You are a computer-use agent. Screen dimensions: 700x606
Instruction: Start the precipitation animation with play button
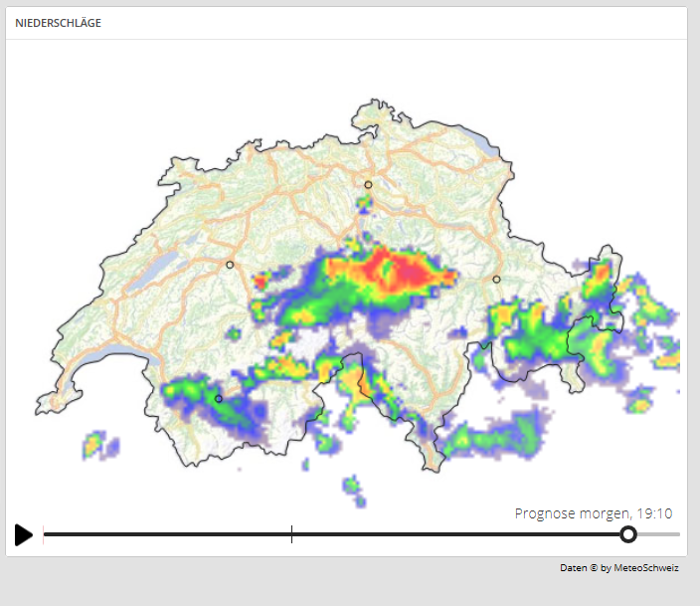[x=23, y=534]
